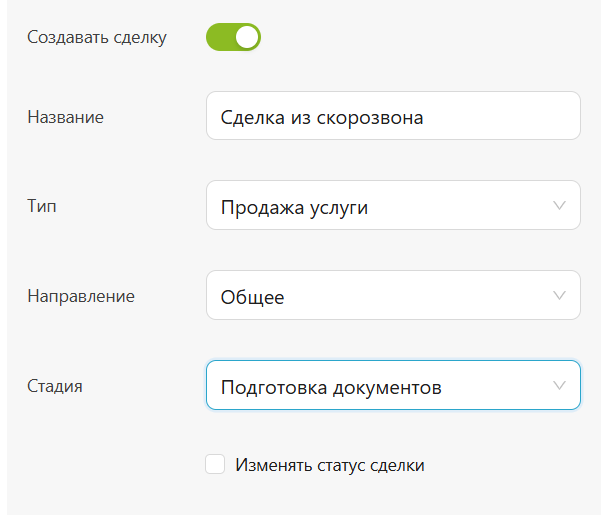Click the chevron arrow in Тип dropdown
This screenshot has height=515, width=607.
coord(559,206)
